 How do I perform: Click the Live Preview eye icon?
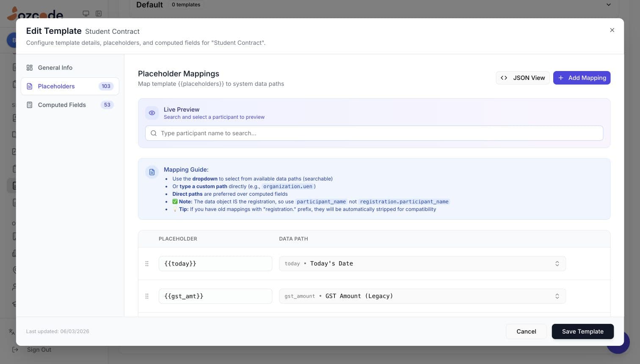point(152,113)
